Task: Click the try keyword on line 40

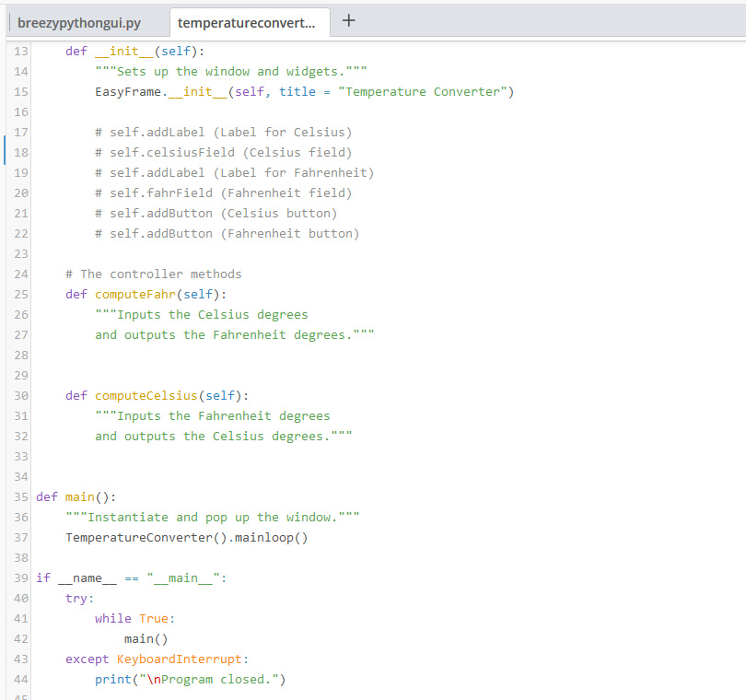Action: 74,598
